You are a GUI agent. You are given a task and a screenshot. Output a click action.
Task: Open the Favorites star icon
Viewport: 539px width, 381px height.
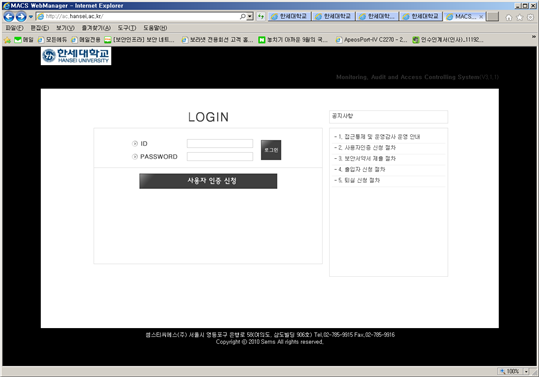point(520,17)
